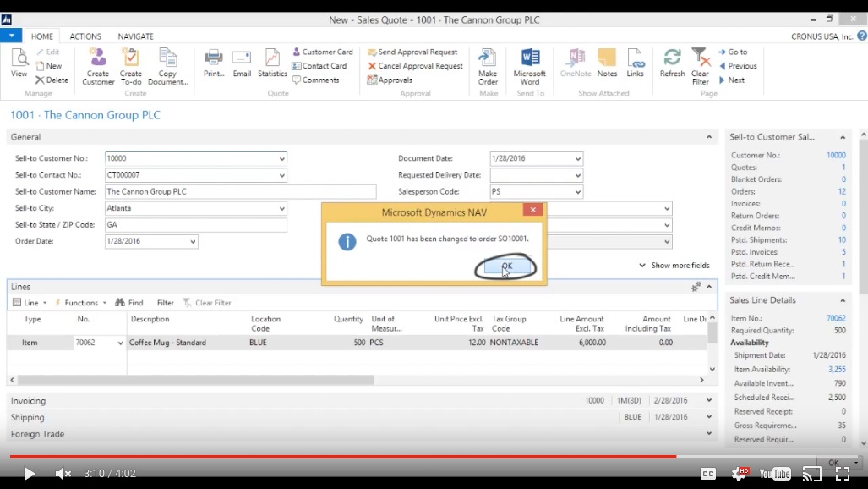The width and height of the screenshot is (868, 489).
Task: Click Sell-to State / ZIP Code field
Action: pyautogui.click(x=196, y=225)
